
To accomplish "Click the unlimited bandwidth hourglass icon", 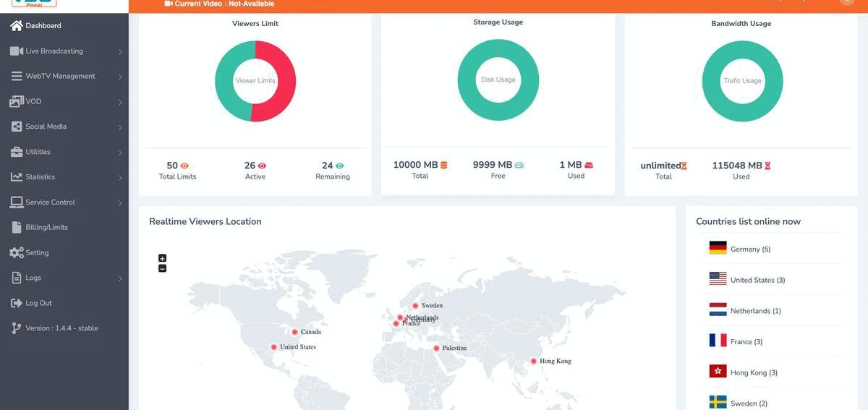I will pyautogui.click(x=684, y=166).
